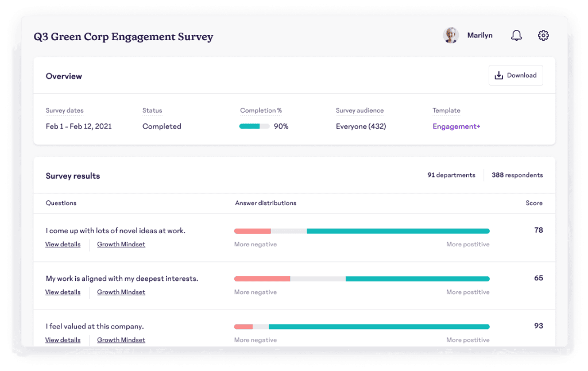This screenshot has width=588, height=371.
Task: Open the Engagement+ template link
Action: click(456, 126)
